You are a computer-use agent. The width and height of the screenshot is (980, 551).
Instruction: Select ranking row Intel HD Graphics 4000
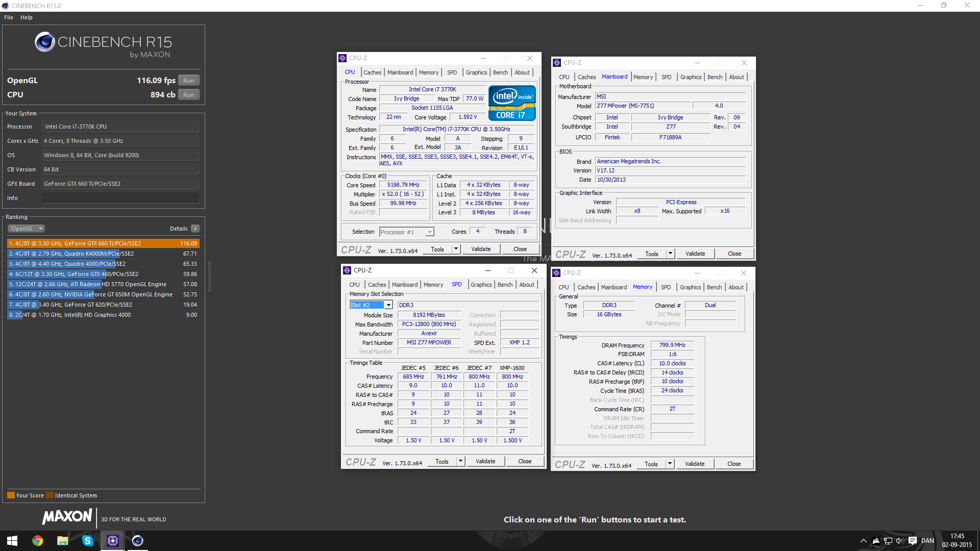(103, 315)
